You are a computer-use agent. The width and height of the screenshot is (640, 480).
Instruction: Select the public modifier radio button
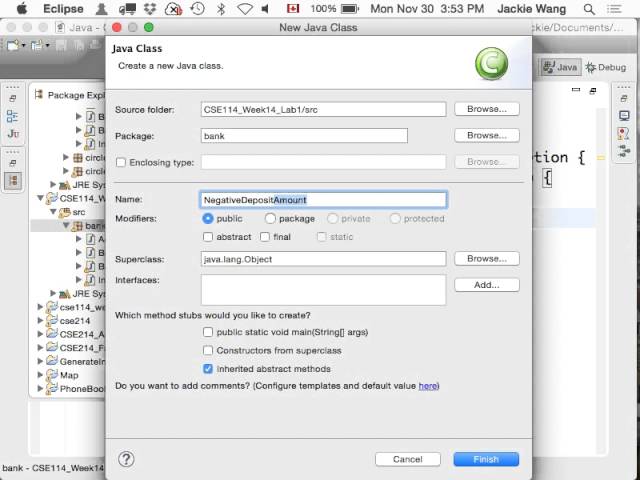[208, 218]
